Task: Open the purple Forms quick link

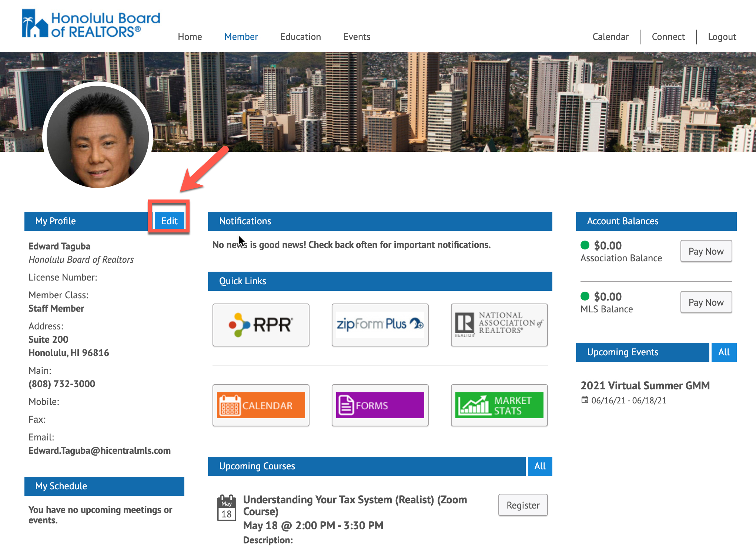Action: [380, 405]
